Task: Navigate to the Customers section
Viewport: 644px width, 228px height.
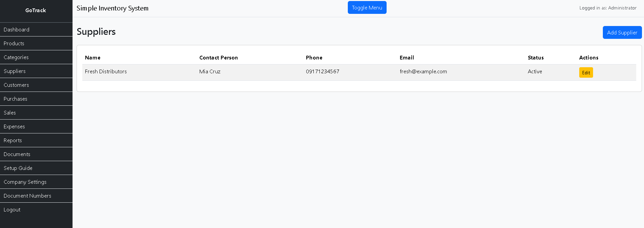Action: (x=16, y=85)
